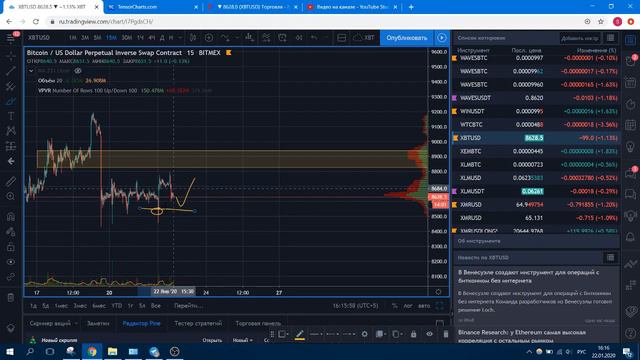Select XBTUSD row in watchlist

coord(536,138)
